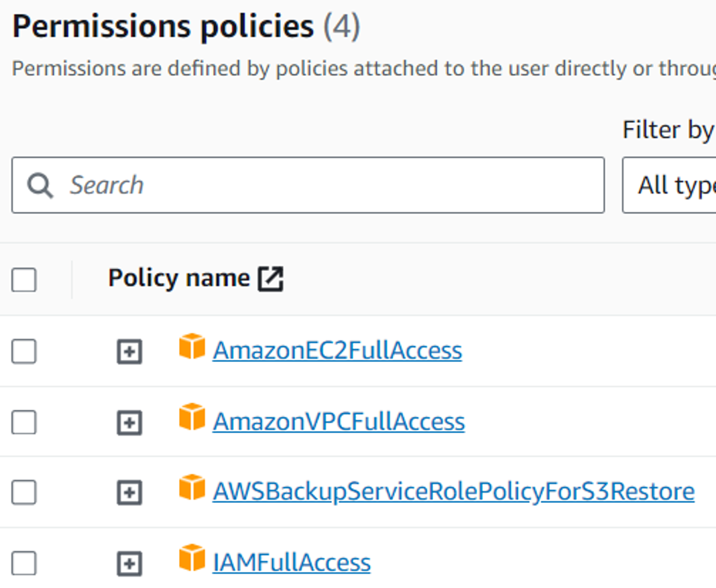The height and width of the screenshot is (588, 716).
Task: Open the AmazonEC2FullAccess policy link
Action: pos(337,350)
